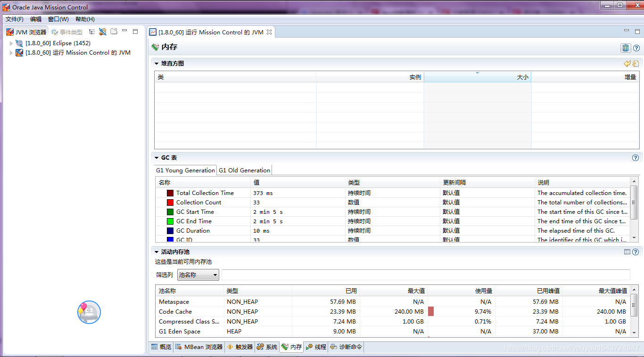This screenshot has height=357, width=644.
Task: Select the 事件类型 view tab
Action: pos(66,32)
